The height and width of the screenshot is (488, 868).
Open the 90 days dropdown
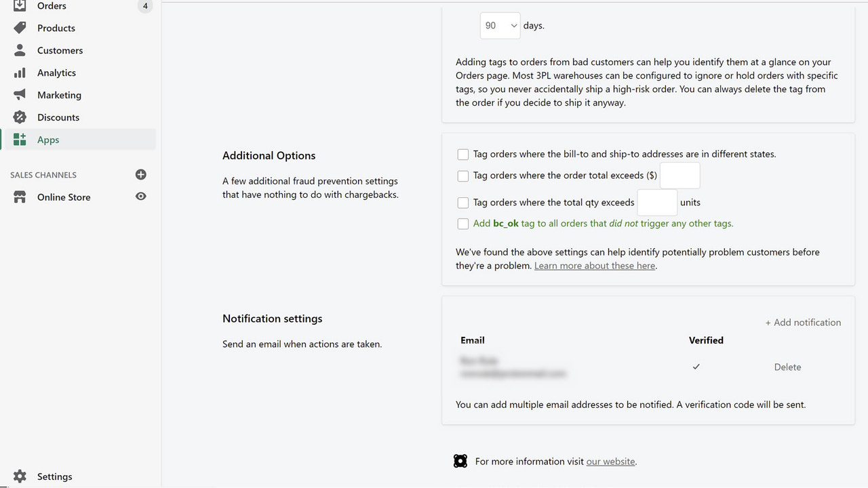pyautogui.click(x=500, y=25)
